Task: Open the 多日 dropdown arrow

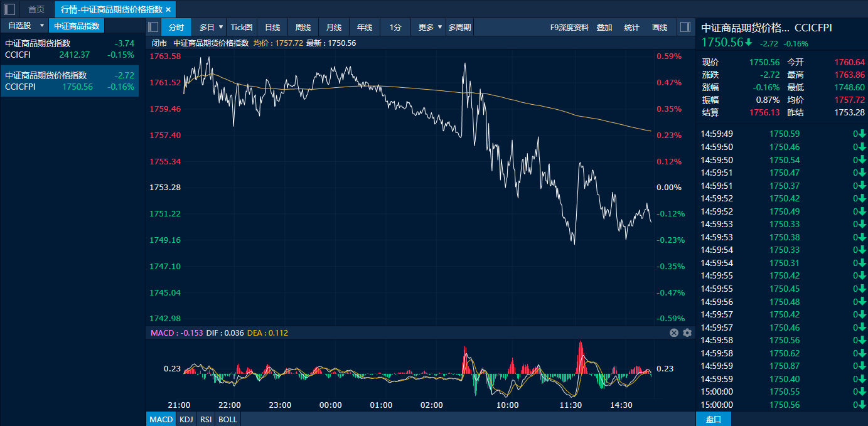Action: click(x=221, y=27)
